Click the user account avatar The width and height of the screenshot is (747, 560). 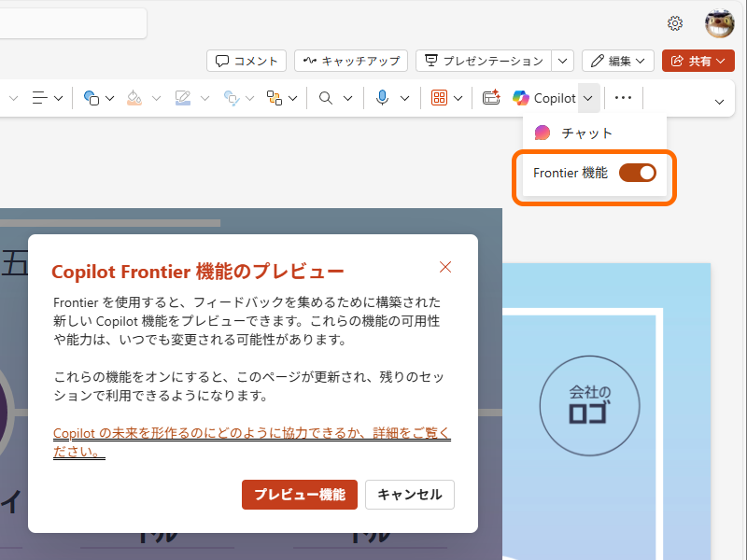pyautogui.click(x=718, y=23)
